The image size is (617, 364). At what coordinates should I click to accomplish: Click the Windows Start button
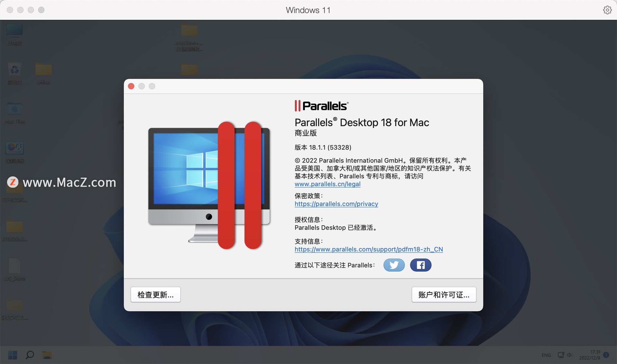click(x=13, y=355)
